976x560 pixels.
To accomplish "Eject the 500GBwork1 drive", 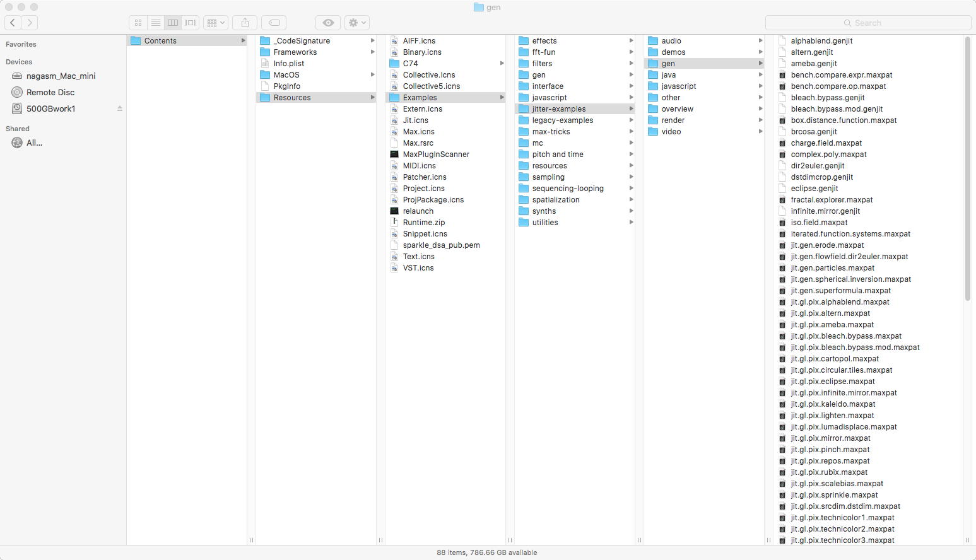I will pos(119,108).
